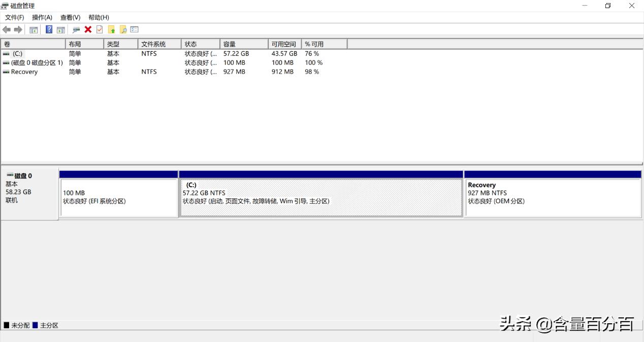The width and height of the screenshot is (644, 342).
Task: Select the (磁盘 0 磁盘分区 1) volume row
Action: (x=37, y=62)
